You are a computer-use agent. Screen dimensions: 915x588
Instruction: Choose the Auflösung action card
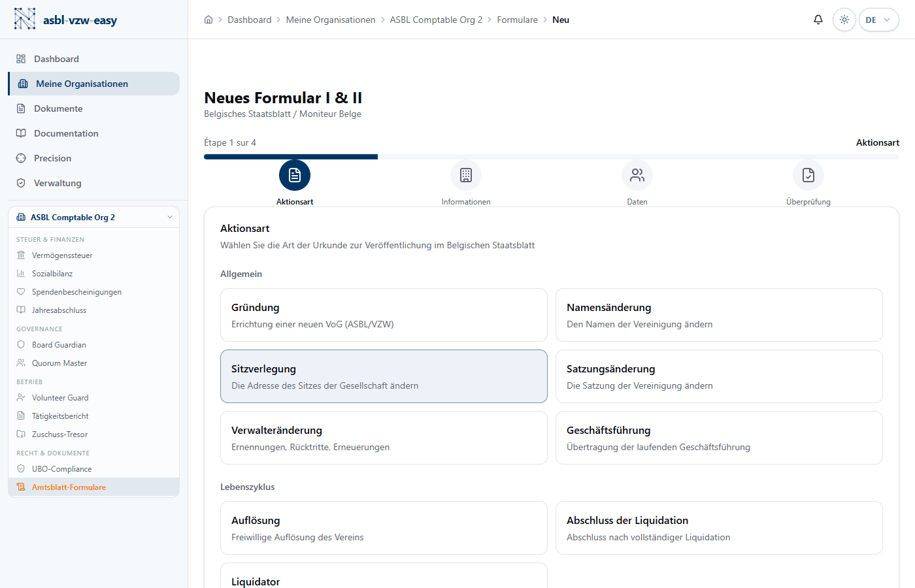[x=384, y=528]
